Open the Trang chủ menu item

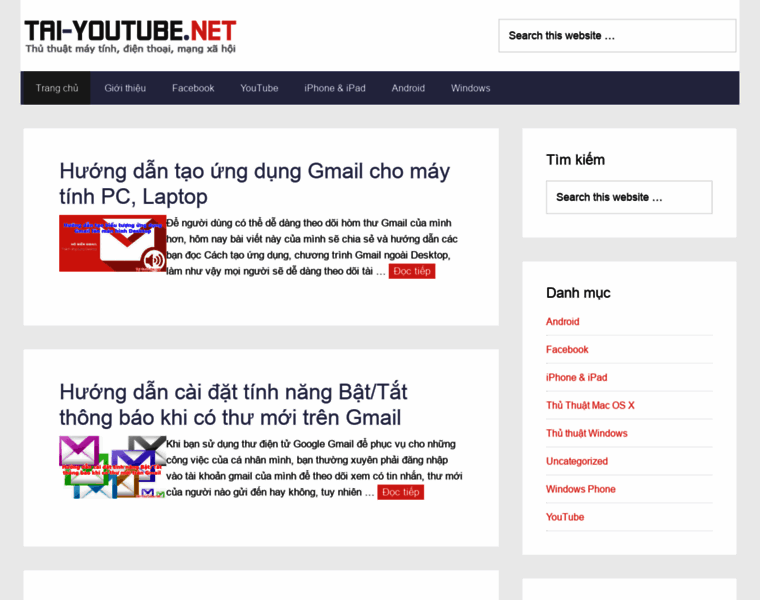tap(57, 88)
